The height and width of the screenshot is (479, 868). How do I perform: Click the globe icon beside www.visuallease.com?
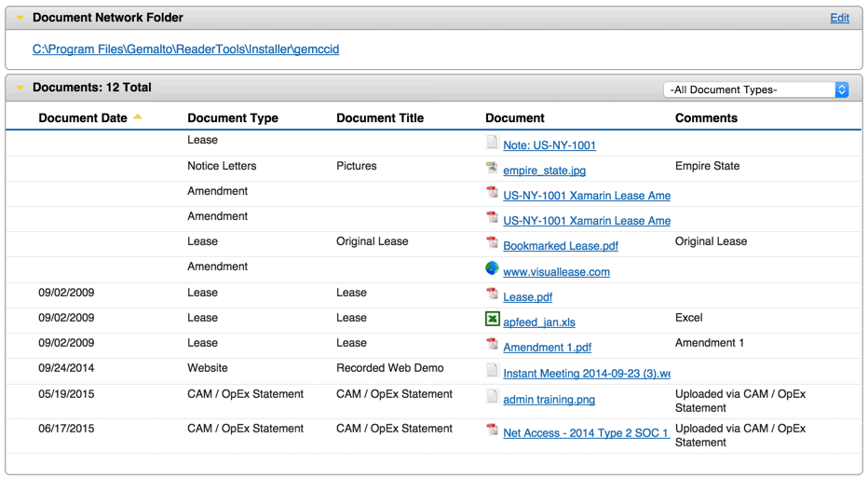pyautogui.click(x=492, y=268)
